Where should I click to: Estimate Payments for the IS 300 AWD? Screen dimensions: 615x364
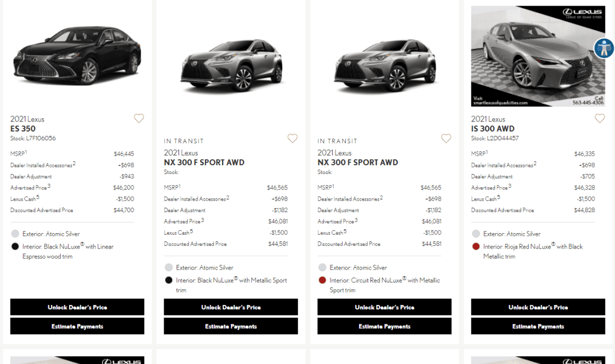pos(538,326)
